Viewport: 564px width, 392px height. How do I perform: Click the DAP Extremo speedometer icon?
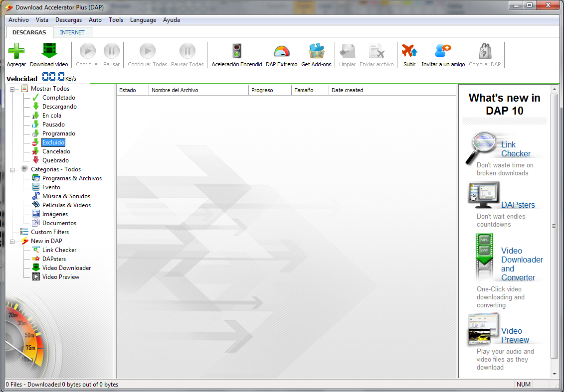tap(281, 51)
